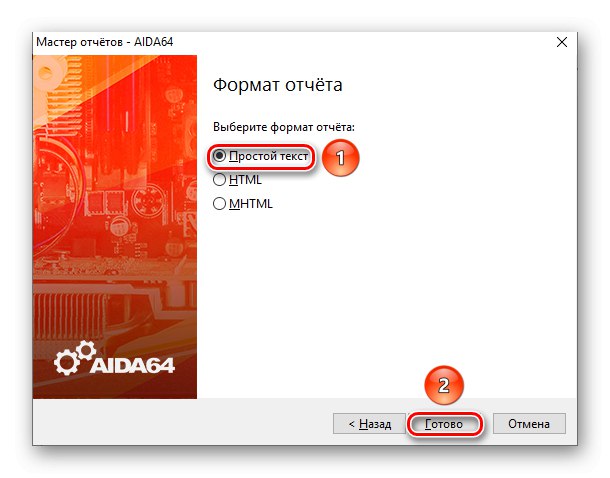Click the Формат отчёта heading
Viewport: 610px width, 478px height.
[277, 85]
